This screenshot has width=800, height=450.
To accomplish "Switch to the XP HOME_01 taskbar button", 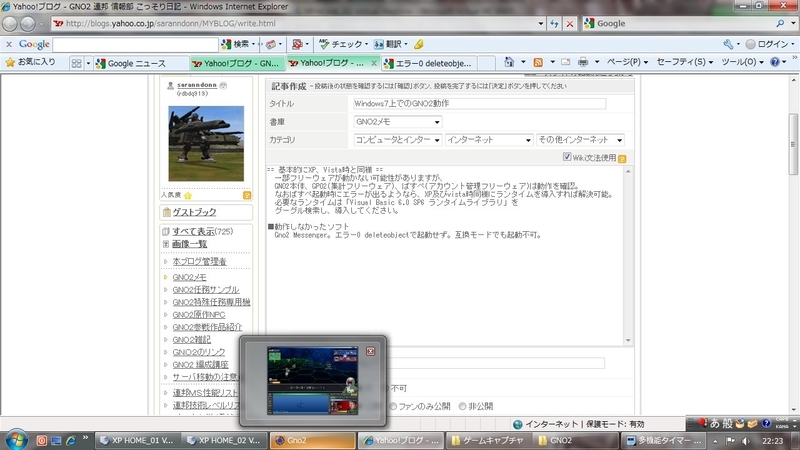I will tap(137, 440).
